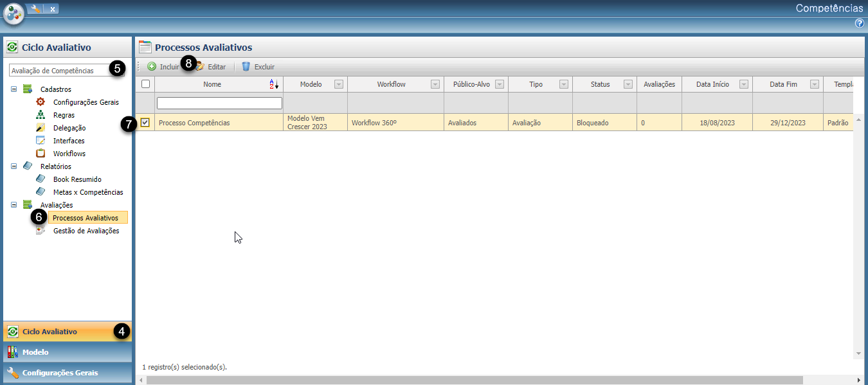Open Gestão de Avaliações tree item
868x385 pixels.
pos(86,231)
